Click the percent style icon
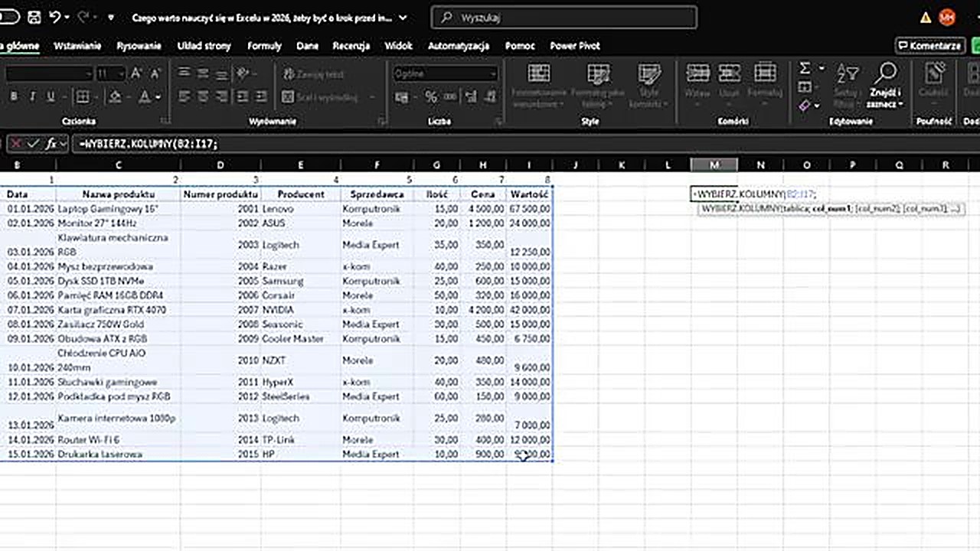This screenshot has height=551, width=980. tap(431, 97)
